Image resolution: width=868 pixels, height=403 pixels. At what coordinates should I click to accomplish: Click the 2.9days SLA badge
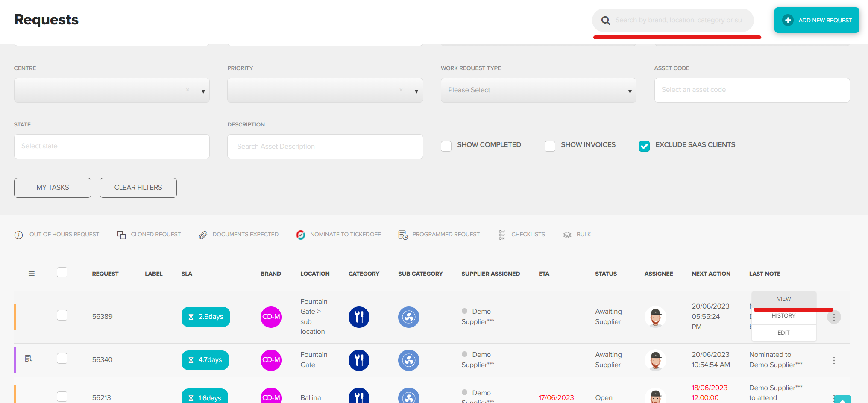205,317
